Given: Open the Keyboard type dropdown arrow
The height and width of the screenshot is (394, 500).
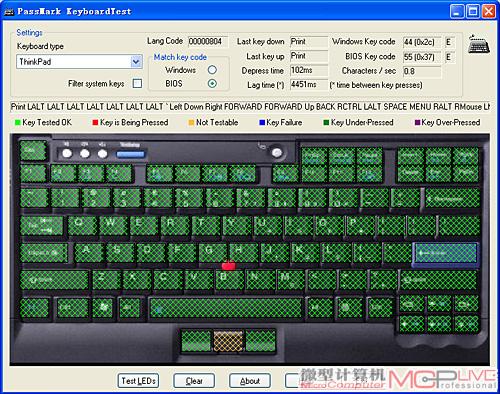Looking at the screenshot, I should (136, 62).
